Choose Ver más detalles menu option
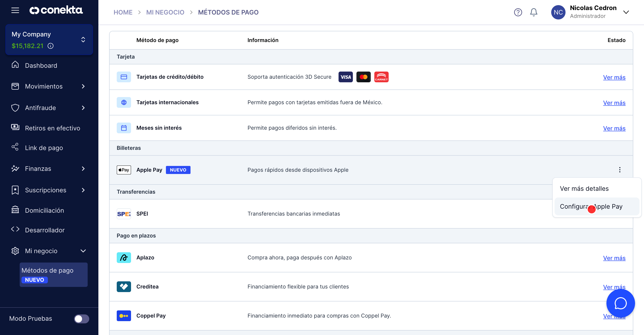This screenshot has width=644, height=335. pos(584,189)
